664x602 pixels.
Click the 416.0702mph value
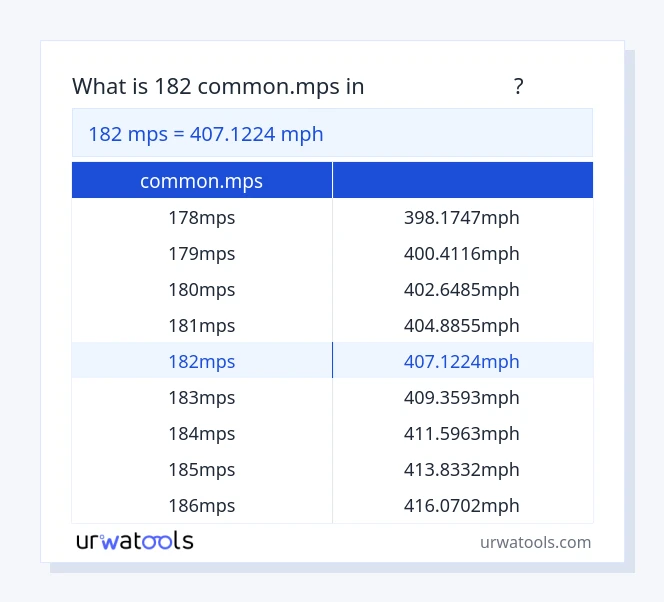[x=461, y=506]
